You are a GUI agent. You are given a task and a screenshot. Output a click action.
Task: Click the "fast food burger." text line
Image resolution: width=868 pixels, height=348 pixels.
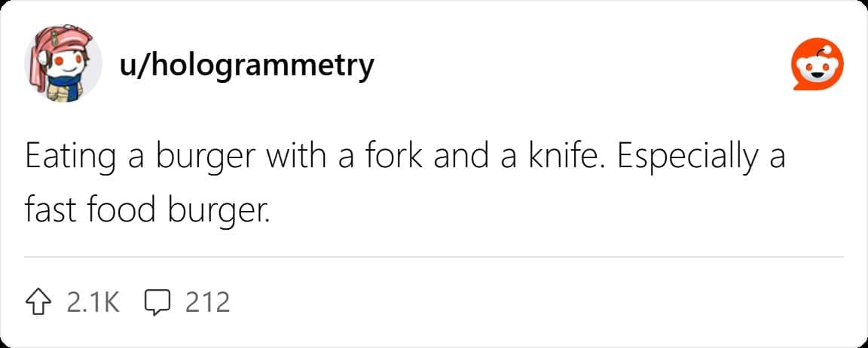[146, 207]
